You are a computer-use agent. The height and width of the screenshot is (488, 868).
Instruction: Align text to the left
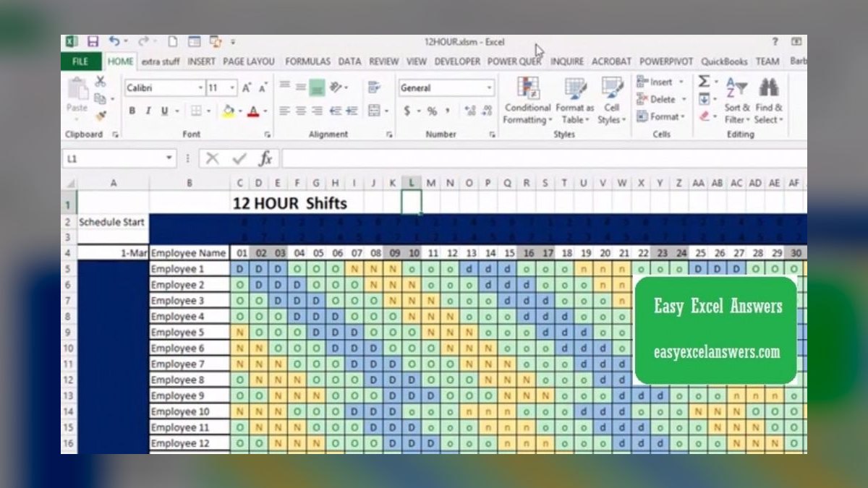284,111
